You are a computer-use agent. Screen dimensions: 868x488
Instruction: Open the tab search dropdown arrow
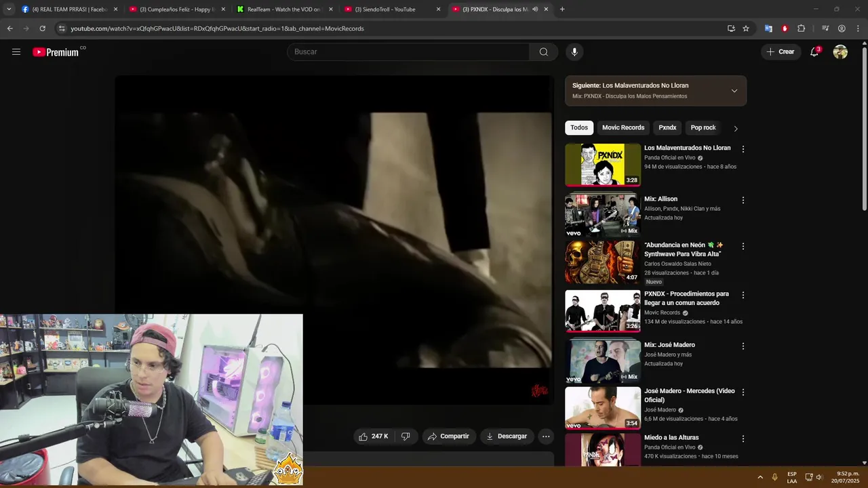point(9,9)
